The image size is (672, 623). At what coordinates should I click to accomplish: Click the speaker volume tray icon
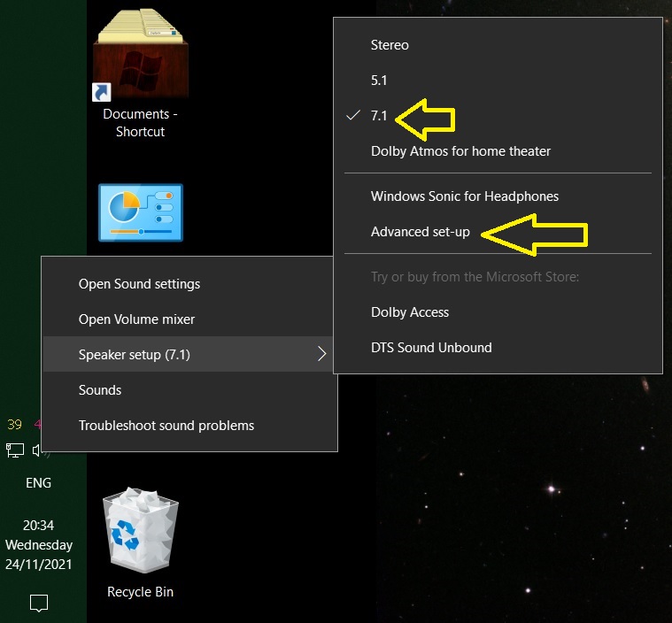(38, 450)
